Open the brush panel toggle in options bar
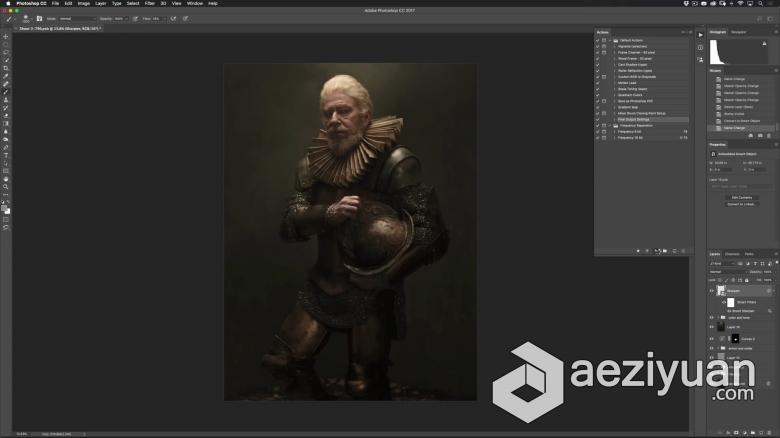The image size is (780, 438). coord(39,19)
